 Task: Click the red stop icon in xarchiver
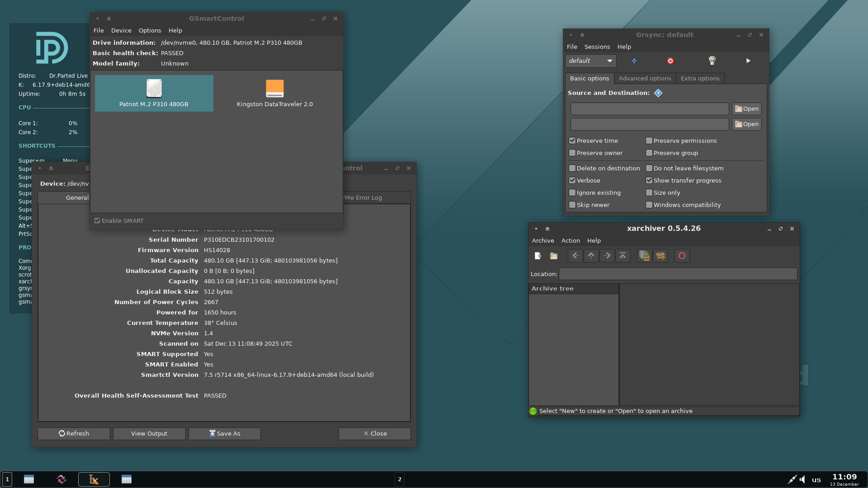[682, 256]
